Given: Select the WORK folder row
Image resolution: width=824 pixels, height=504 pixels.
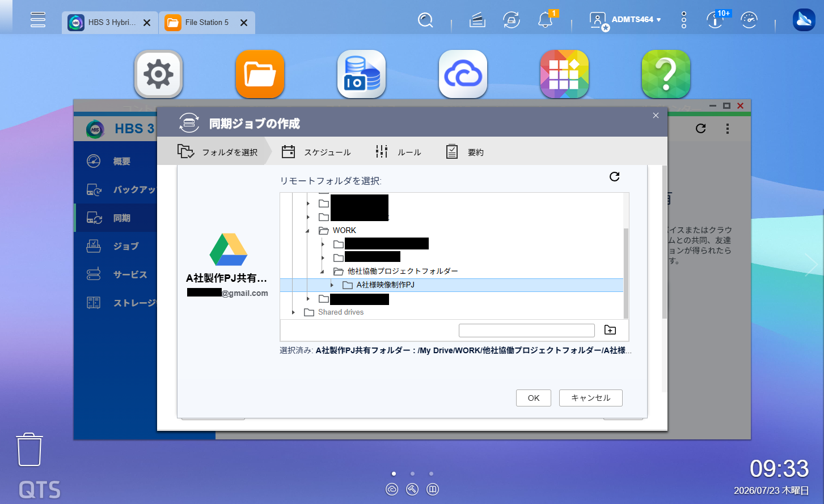Looking at the screenshot, I should click(451, 231).
